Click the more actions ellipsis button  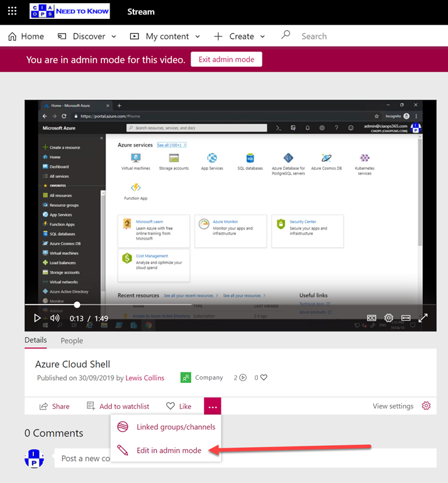pos(212,406)
